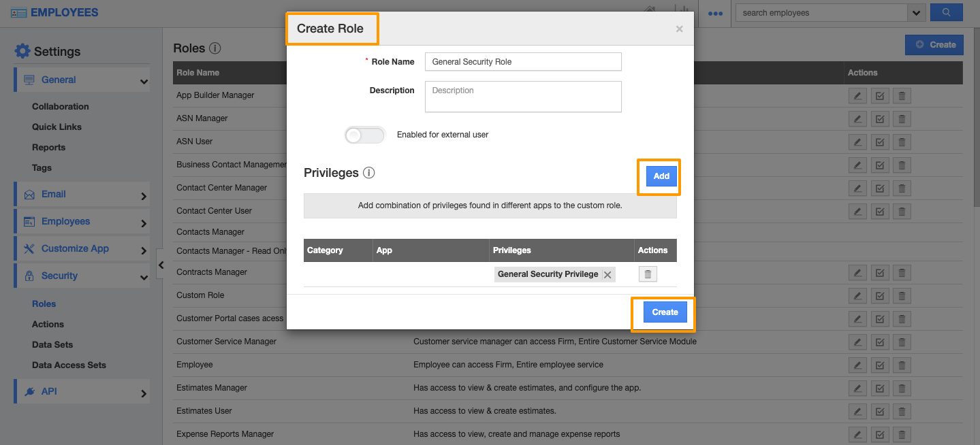Open the search employees dropdown arrow
This screenshot has width=980, height=445.
coord(916,12)
